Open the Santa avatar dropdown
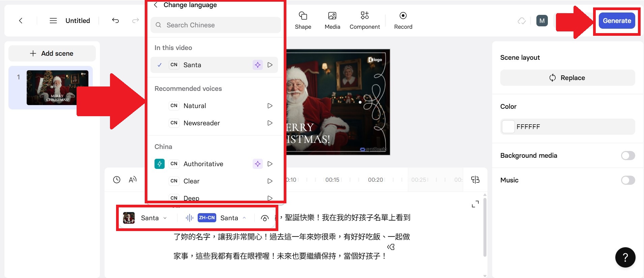Viewport: 644px width, 278px height. tap(145, 218)
